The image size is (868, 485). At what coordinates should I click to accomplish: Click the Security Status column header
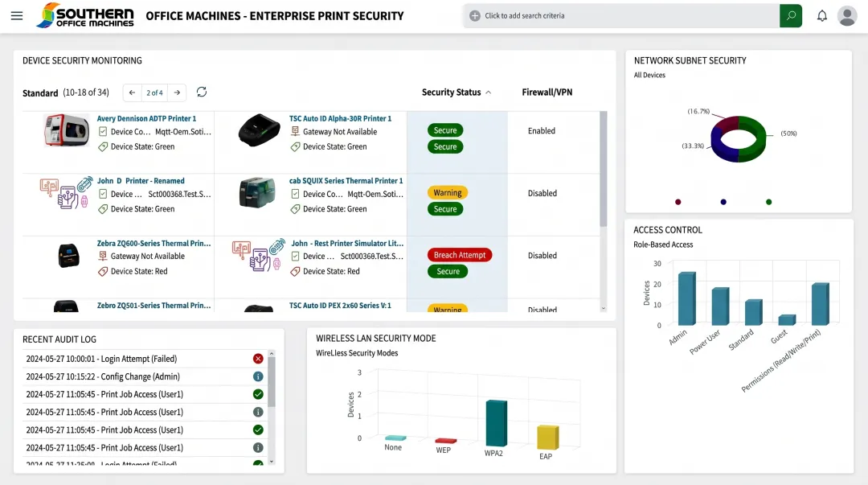451,92
